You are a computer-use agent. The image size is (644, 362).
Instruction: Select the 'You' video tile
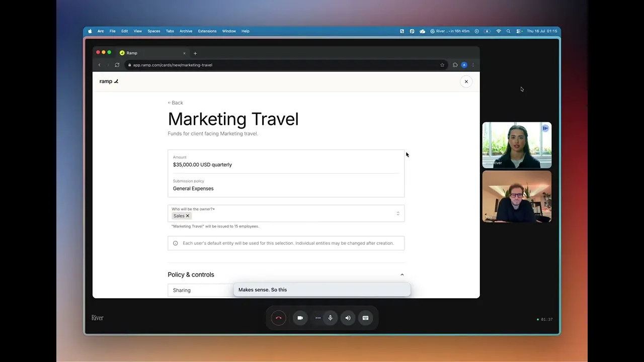coord(517,196)
